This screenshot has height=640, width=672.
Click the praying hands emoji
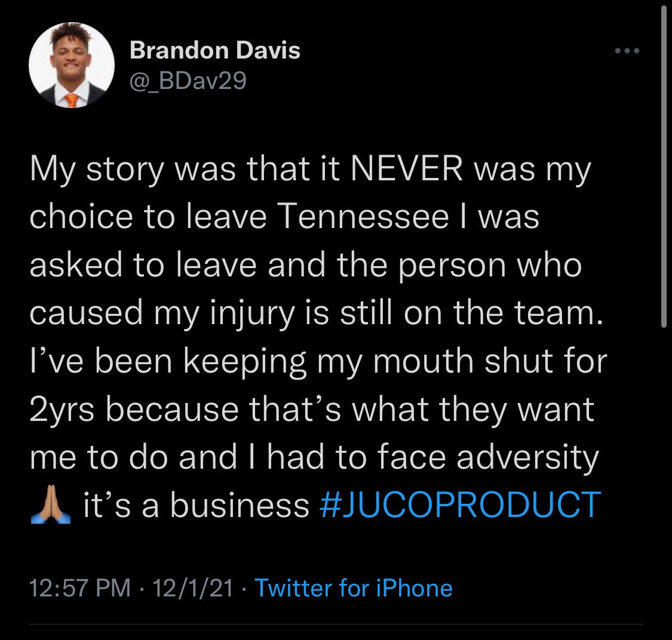pos(50,505)
